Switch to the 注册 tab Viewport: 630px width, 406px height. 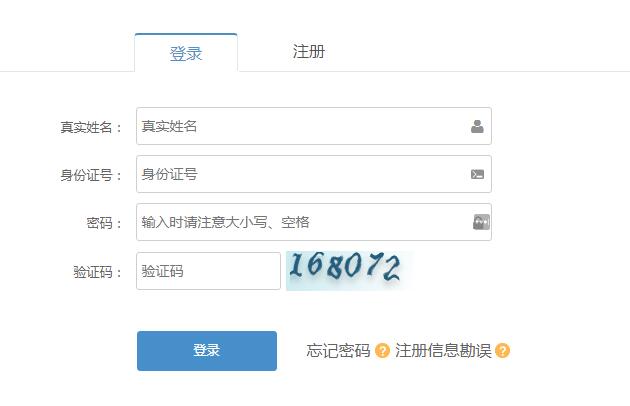click(x=309, y=52)
